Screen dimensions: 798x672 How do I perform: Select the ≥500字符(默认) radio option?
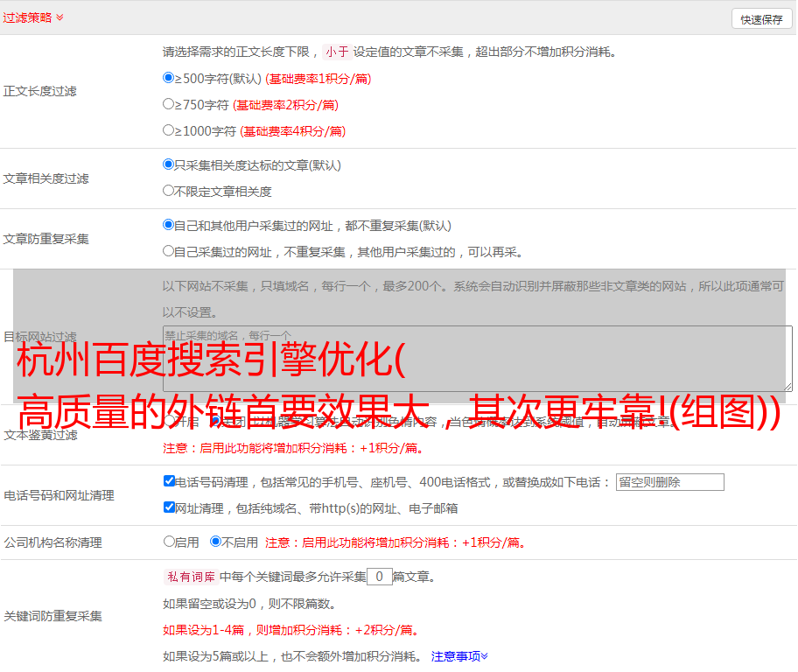[168, 78]
